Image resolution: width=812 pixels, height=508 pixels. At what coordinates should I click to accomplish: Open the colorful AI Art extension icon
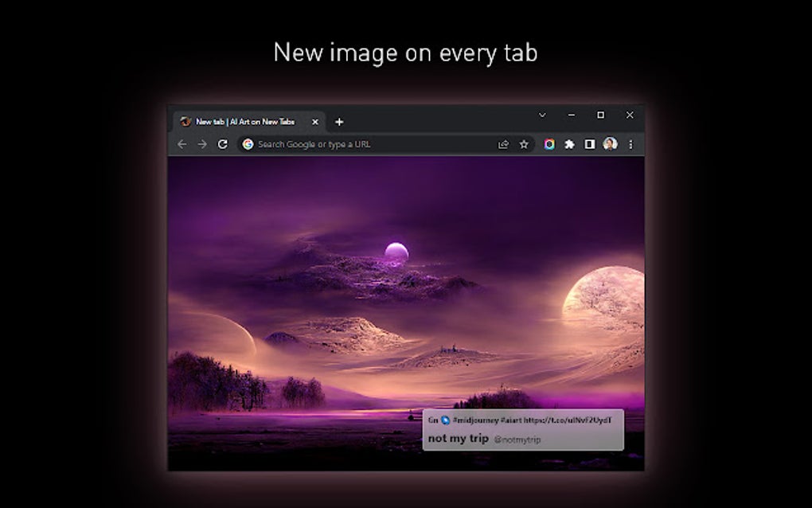pyautogui.click(x=550, y=144)
